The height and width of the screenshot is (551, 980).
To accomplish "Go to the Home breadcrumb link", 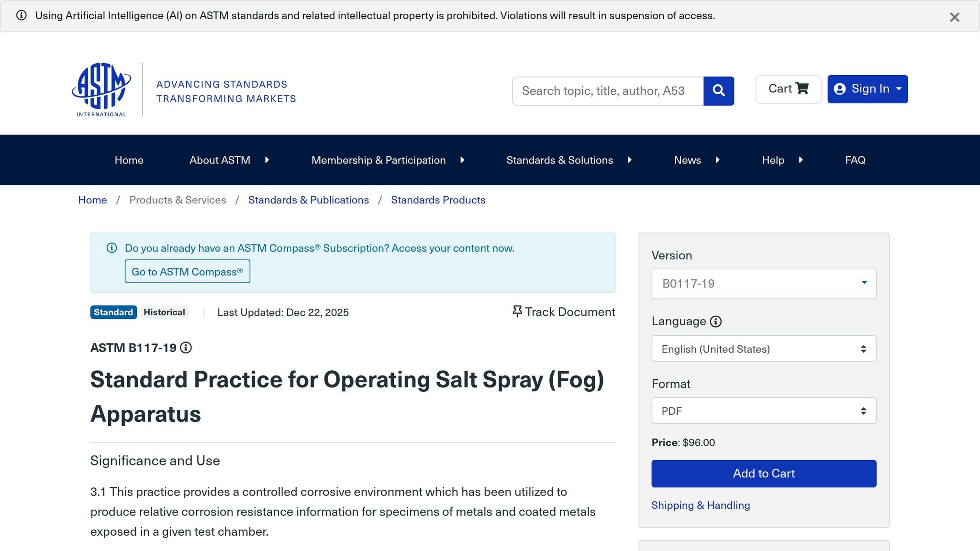I will pyautogui.click(x=92, y=200).
